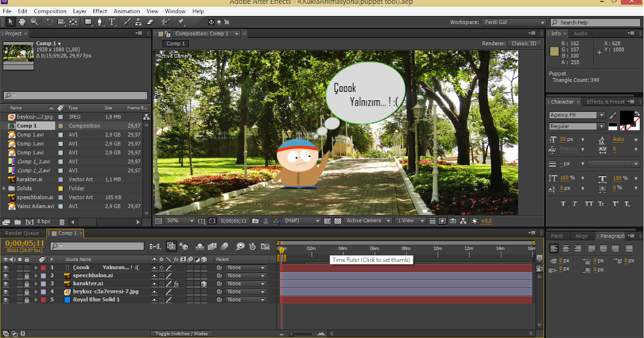
Task: Toggle transparency grid checkerboard icon
Action: 338,221
